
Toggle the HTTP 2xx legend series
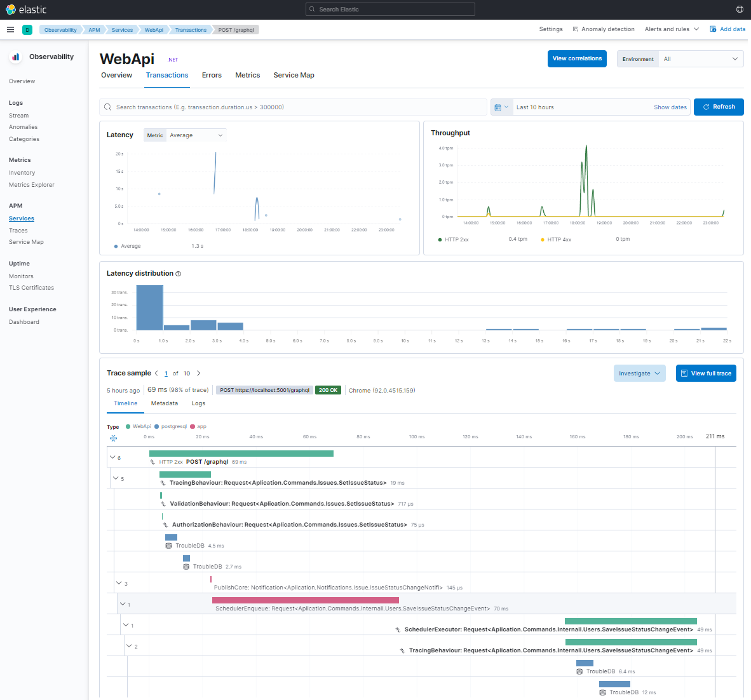454,239
